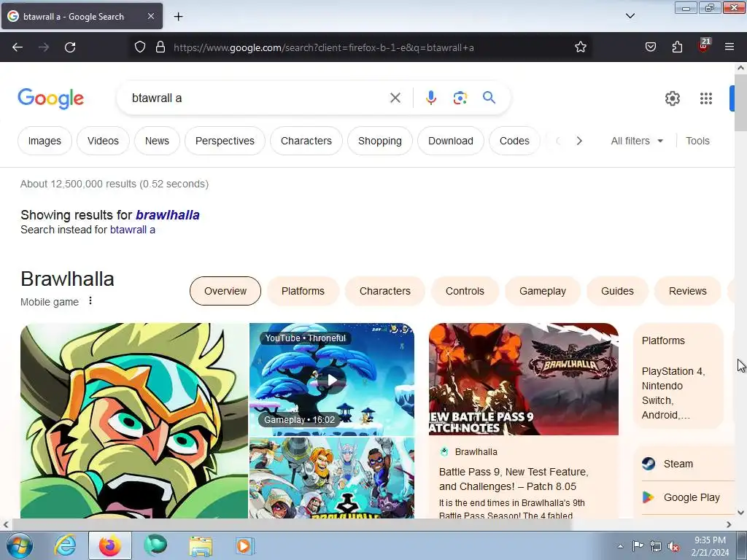Open the Battle Pass 9 Patch 8.05 article

[514, 479]
